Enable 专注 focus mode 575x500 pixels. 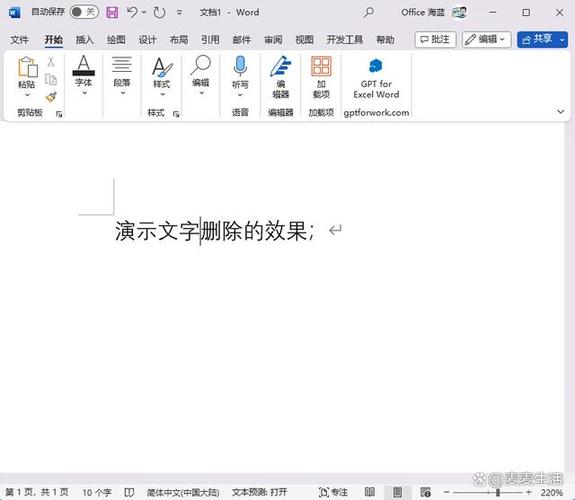tap(333, 492)
